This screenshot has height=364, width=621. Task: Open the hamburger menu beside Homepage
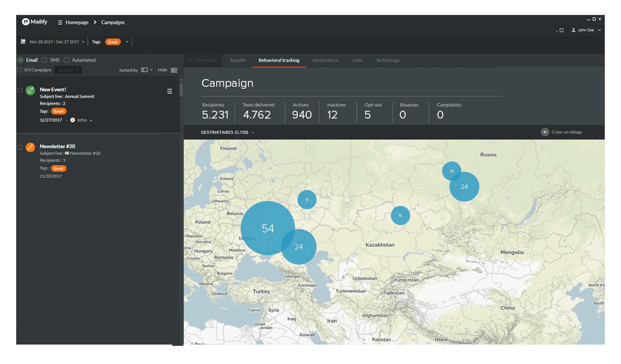pyautogui.click(x=60, y=23)
